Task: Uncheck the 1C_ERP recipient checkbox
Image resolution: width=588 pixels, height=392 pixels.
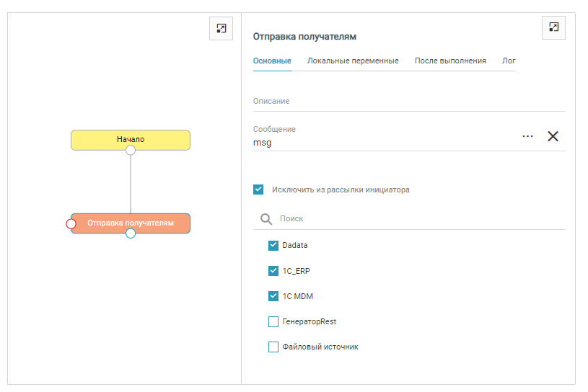Action: (x=273, y=271)
